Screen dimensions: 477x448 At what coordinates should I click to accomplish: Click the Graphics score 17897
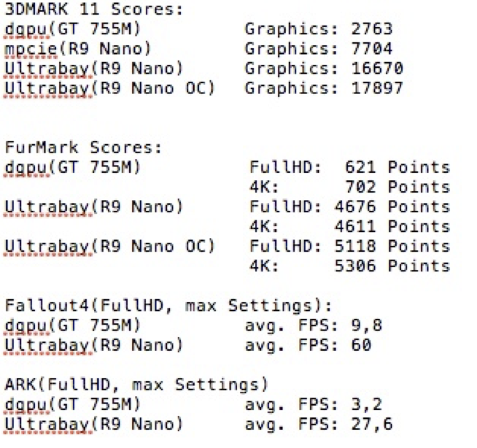click(377, 88)
